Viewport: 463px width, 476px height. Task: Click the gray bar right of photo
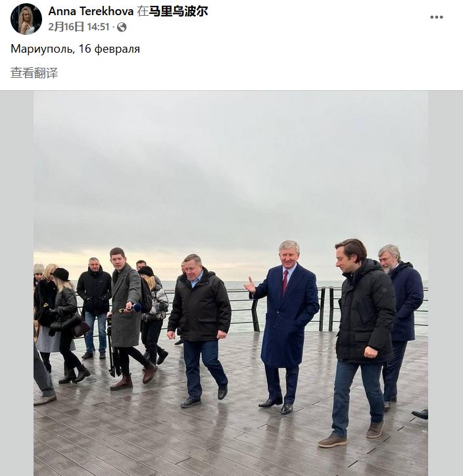[x=445, y=283]
